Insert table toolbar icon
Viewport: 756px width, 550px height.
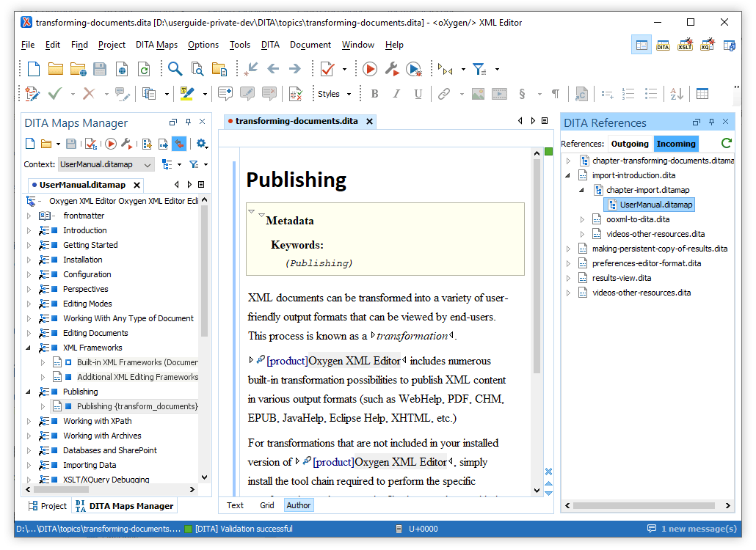point(702,93)
